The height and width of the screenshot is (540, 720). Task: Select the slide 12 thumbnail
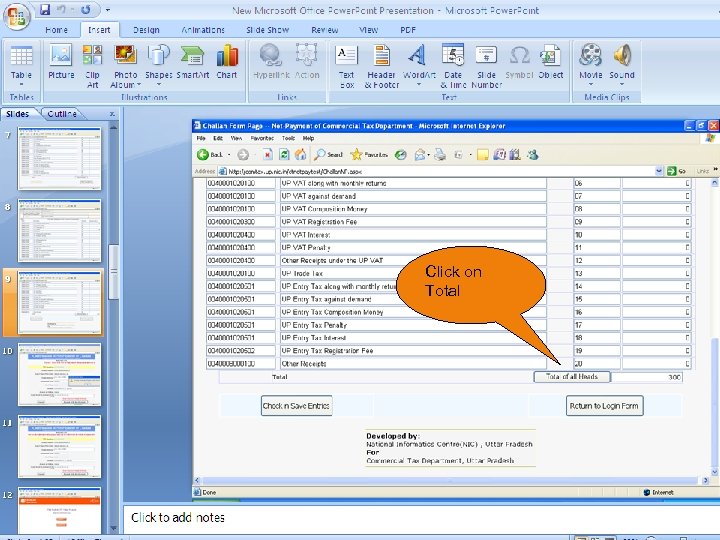coord(59,510)
